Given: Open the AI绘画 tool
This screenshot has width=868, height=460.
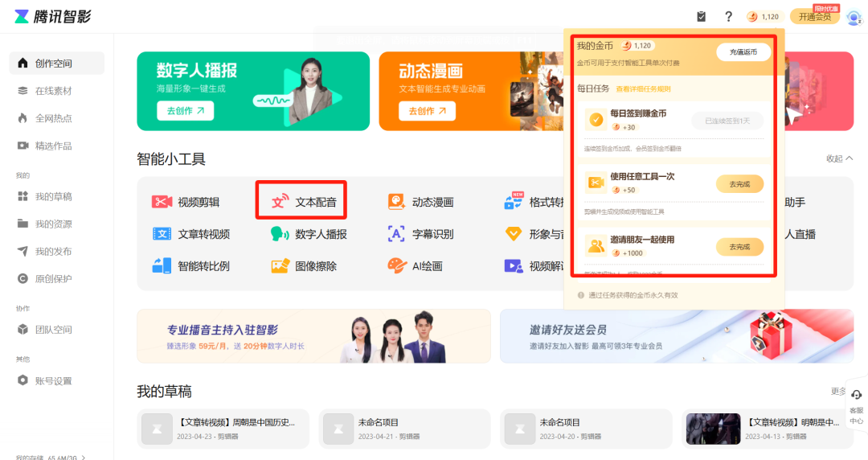Looking at the screenshot, I should tap(416, 266).
